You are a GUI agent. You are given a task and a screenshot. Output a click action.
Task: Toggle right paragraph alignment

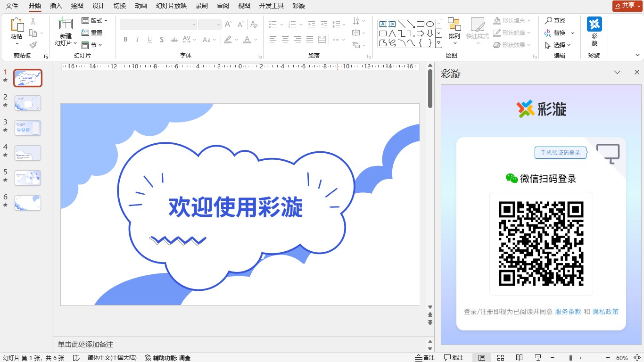(297, 40)
